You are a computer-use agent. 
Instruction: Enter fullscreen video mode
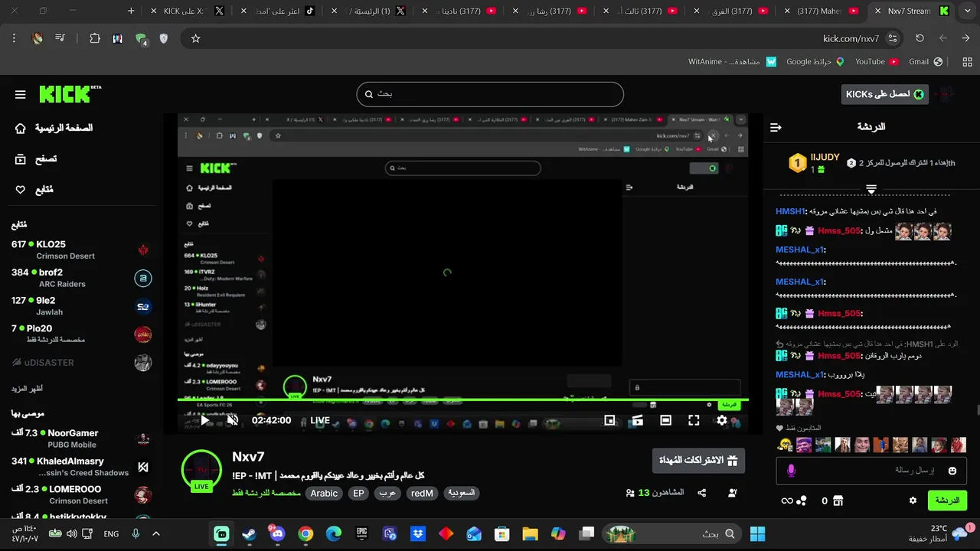(694, 420)
